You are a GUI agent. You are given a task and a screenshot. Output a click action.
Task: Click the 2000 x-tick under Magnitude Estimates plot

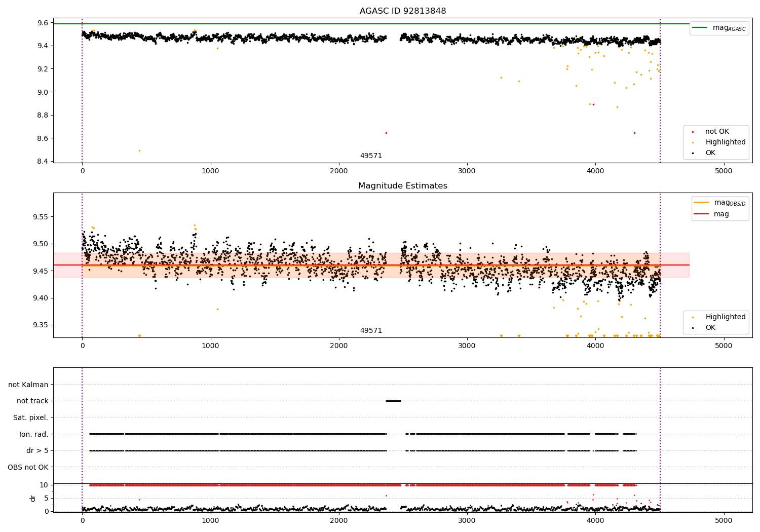pos(339,346)
